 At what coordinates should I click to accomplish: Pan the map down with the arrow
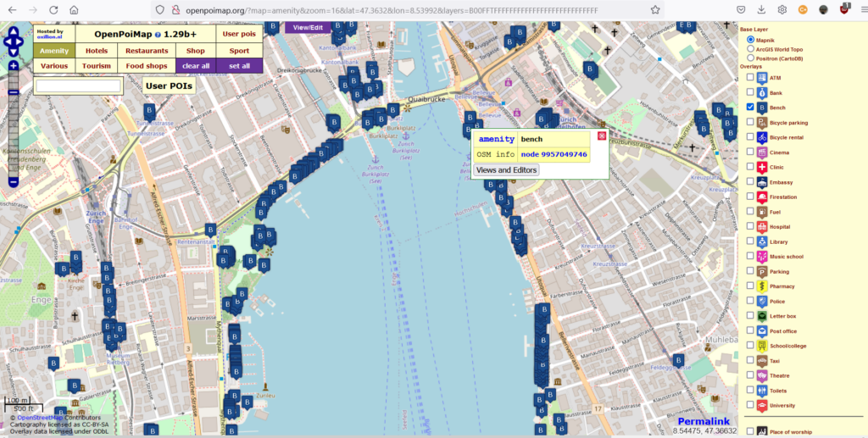14,51
